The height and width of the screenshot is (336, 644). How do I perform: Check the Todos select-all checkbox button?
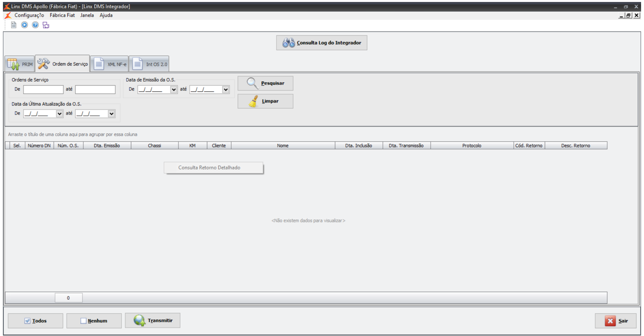pyautogui.click(x=35, y=321)
